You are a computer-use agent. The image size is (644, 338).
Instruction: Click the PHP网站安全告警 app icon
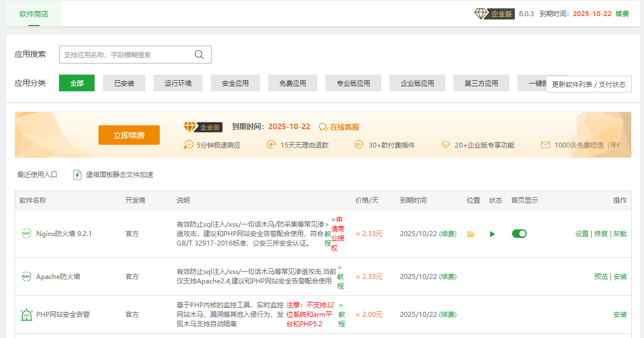coord(26,314)
